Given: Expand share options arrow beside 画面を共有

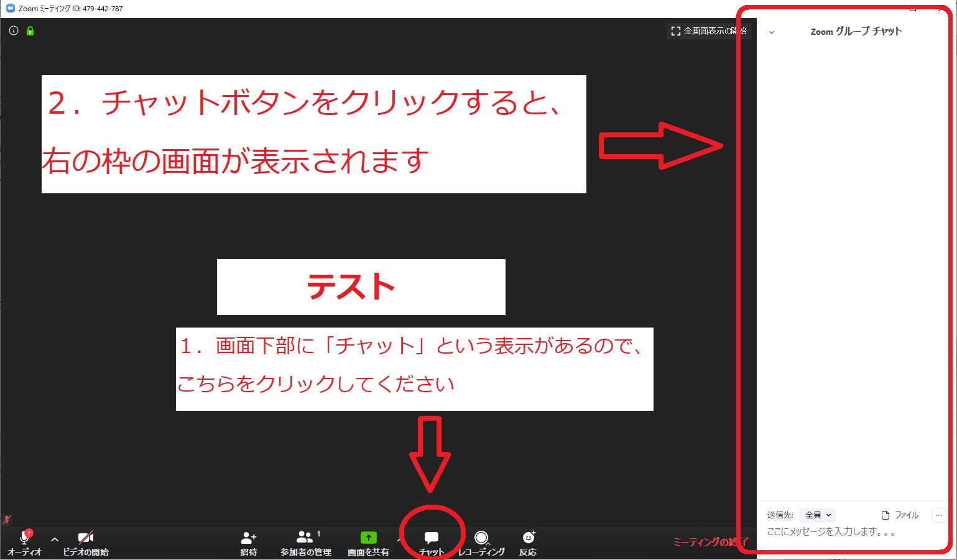Looking at the screenshot, I should 399,539.
